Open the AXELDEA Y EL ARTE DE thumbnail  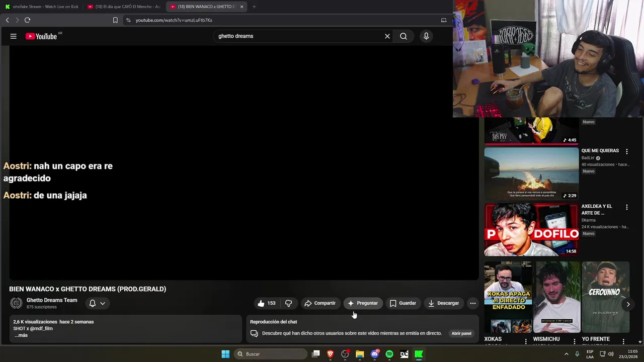coord(531,230)
